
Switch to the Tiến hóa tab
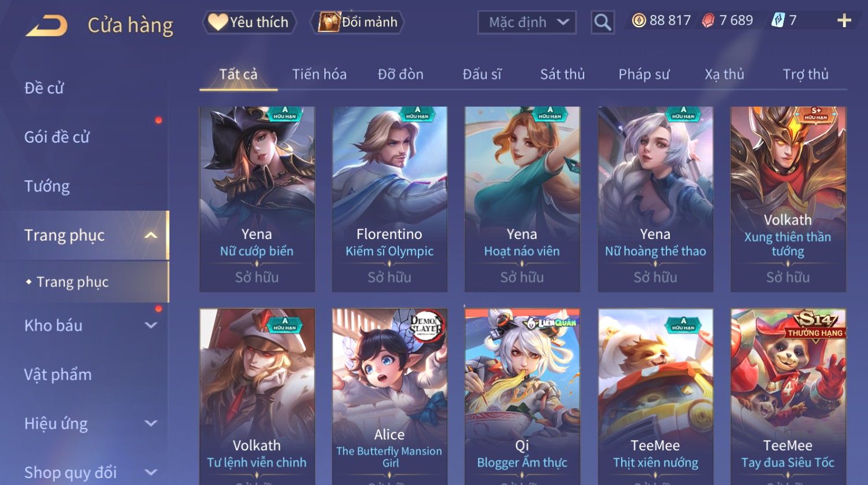tap(319, 74)
